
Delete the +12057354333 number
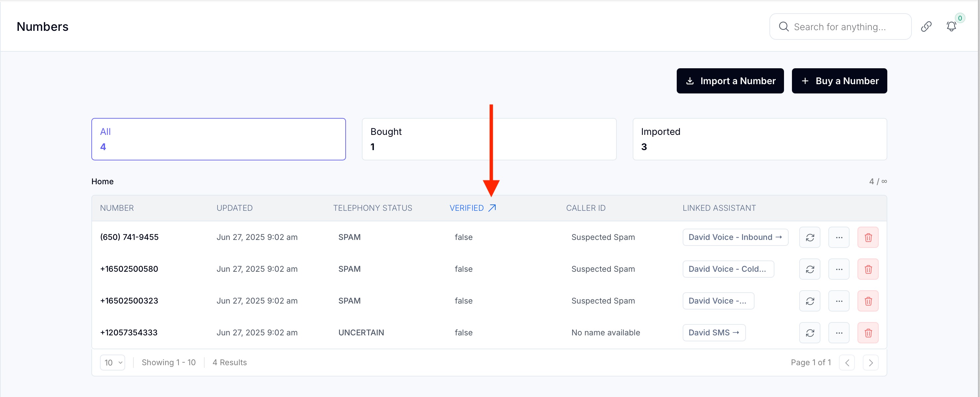click(868, 333)
